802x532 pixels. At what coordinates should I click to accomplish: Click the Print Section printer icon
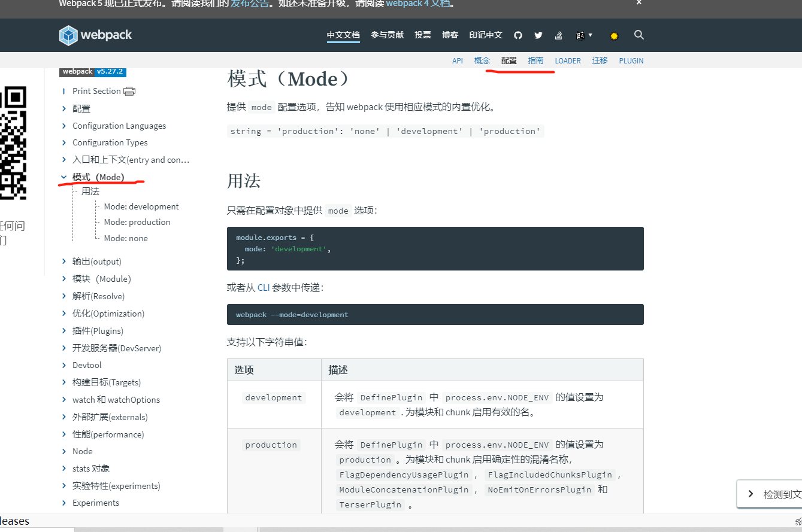[129, 90]
